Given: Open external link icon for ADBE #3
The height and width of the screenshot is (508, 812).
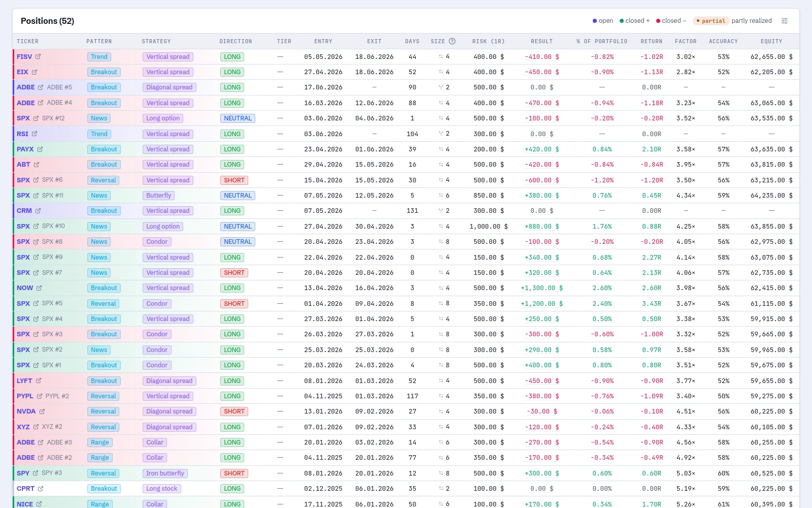Looking at the screenshot, I should 41,442.
